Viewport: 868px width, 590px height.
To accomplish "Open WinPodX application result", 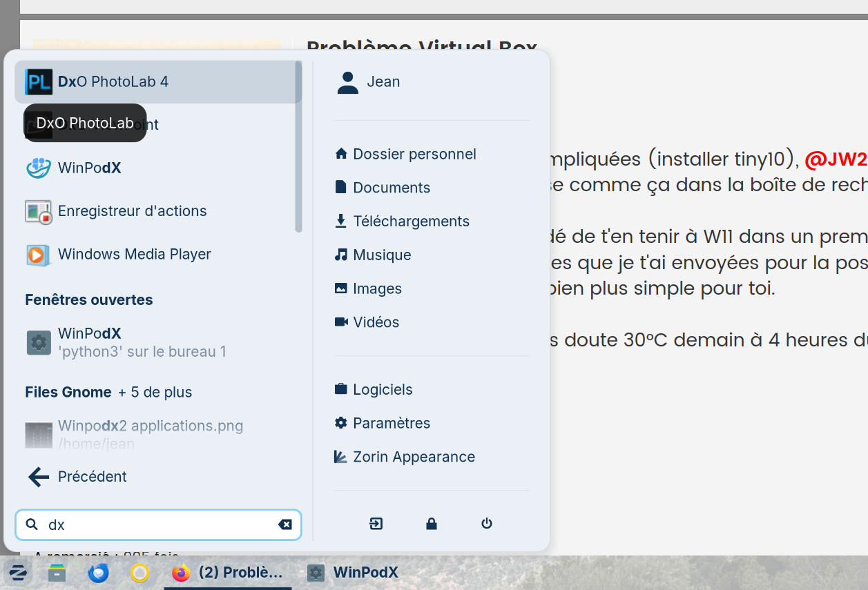I will coord(157,168).
